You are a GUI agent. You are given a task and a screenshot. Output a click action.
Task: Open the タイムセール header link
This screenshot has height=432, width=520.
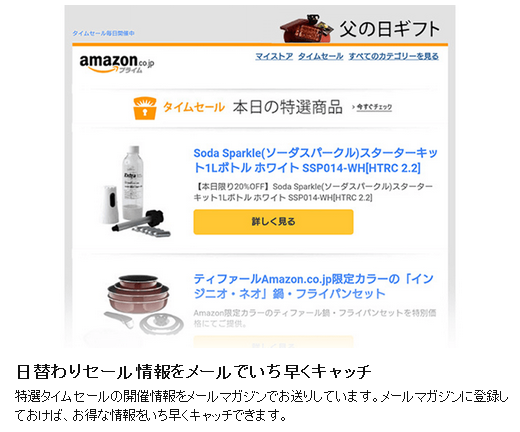tap(321, 56)
